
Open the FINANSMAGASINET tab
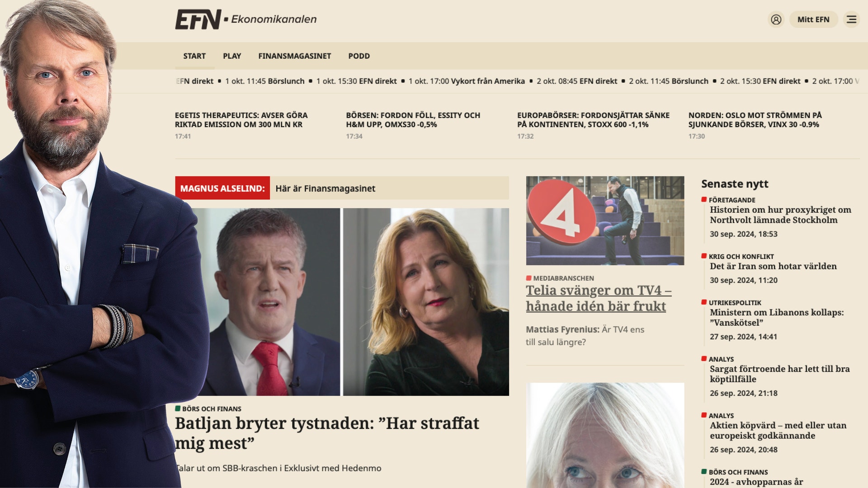pyautogui.click(x=294, y=56)
